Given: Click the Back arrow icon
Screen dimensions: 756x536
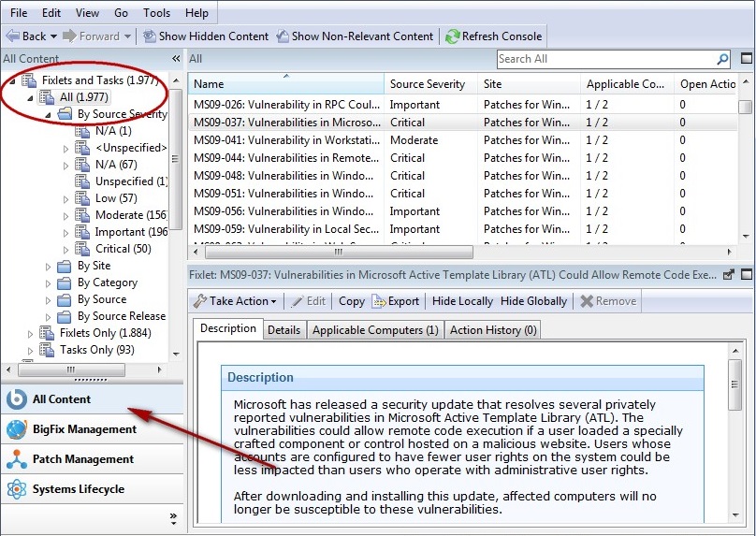Looking at the screenshot, I should coord(12,36).
